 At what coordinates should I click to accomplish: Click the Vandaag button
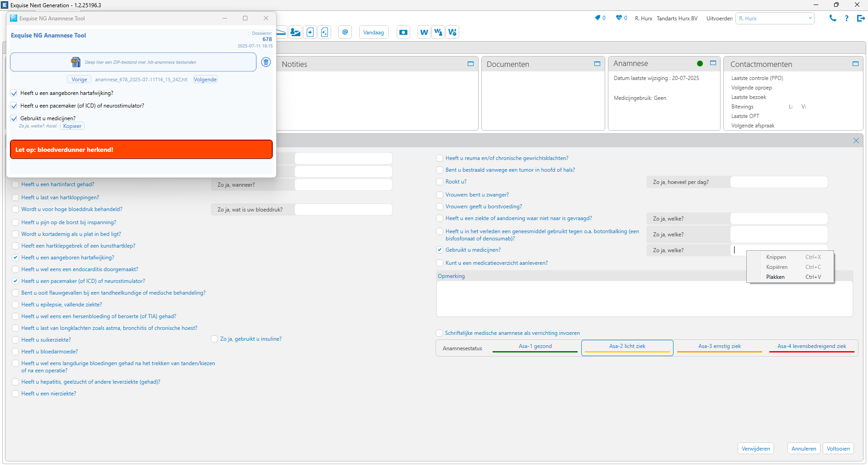tap(374, 32)
